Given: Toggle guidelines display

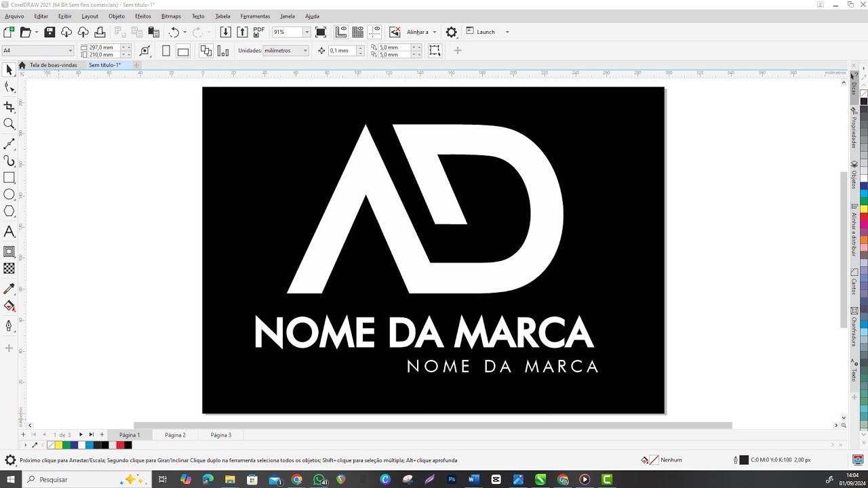Looking at the screenshot, I should pos(374,32).
